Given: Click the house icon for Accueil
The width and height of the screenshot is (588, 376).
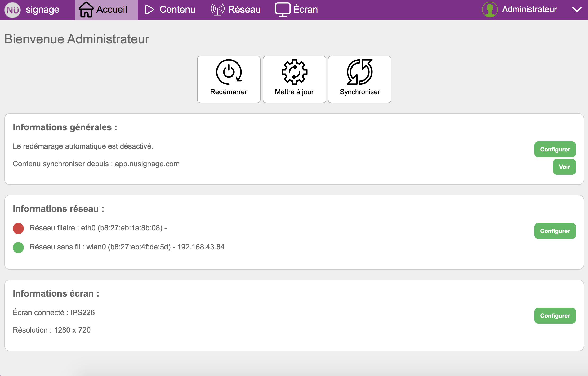Looking at the screenshot, I should (86, 10).
